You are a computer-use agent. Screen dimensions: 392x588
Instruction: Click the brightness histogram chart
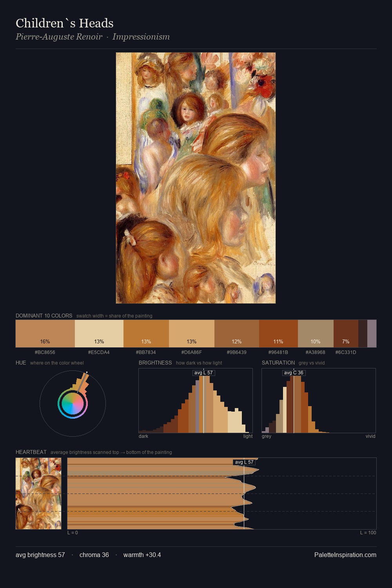pyautogui.click(x=196, y=401)
